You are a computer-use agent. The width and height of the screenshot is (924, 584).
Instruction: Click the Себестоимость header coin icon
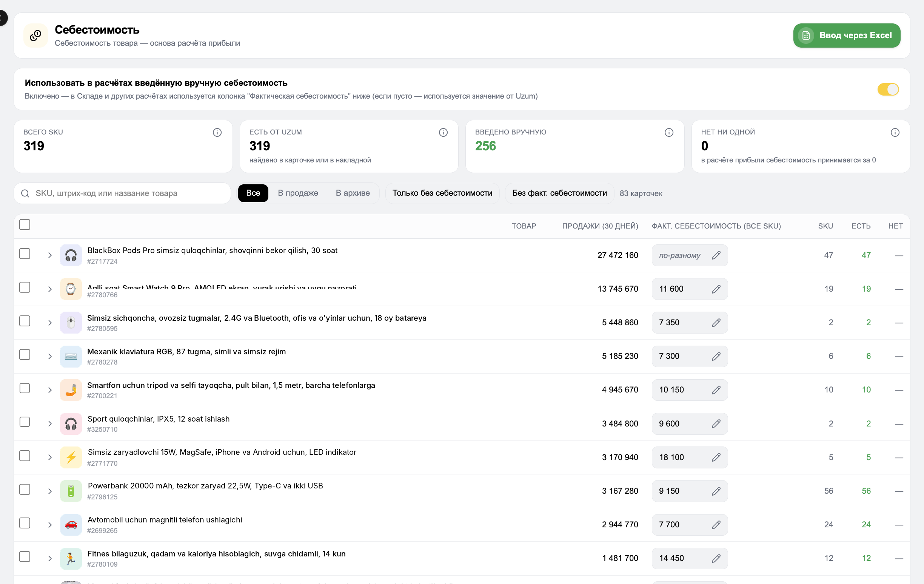[36, 36]
